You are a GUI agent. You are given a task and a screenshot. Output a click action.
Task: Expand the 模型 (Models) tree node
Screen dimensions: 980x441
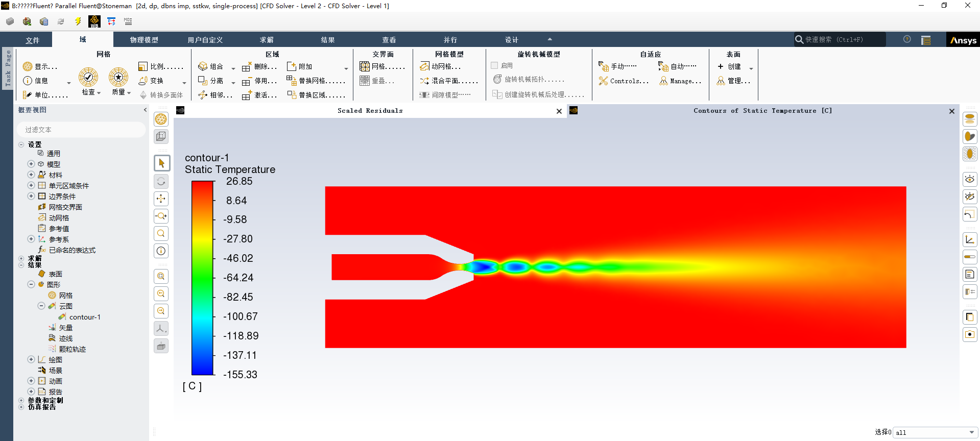tap(31, 164)
